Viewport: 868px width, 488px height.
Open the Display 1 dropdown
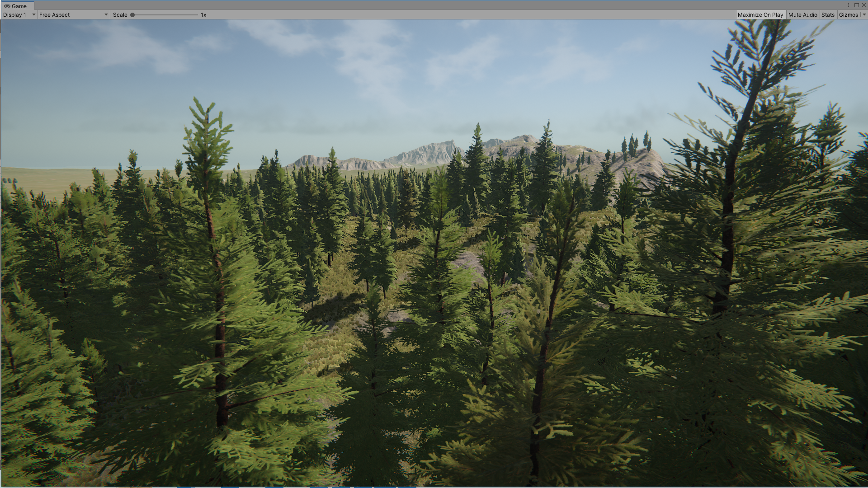point(19,15)
